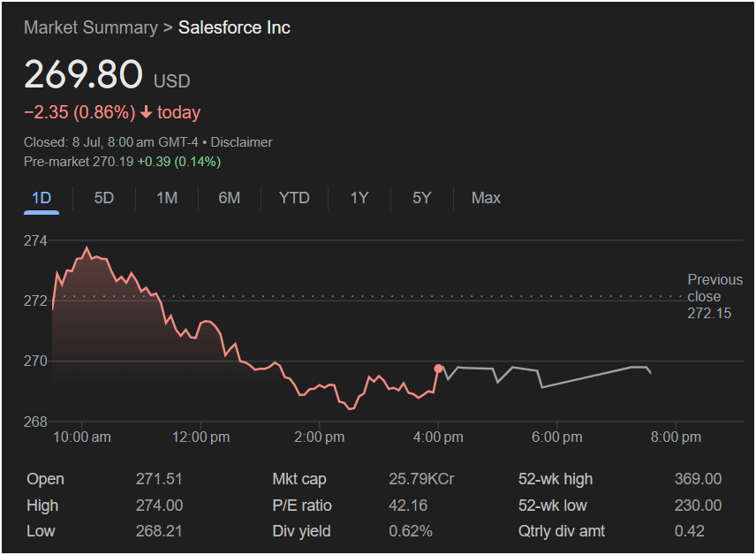
Task: Click the 8:00 pm axis label
Action: point(676,437)
